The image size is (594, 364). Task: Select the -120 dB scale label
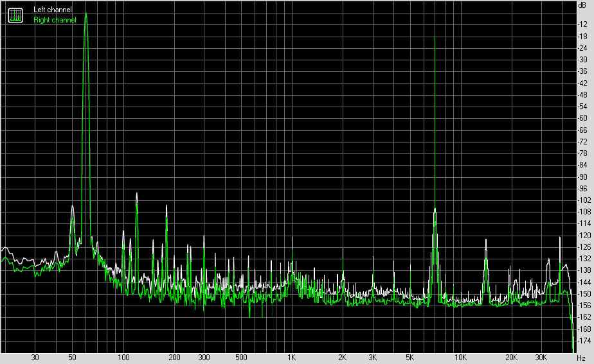coord(584,236)
